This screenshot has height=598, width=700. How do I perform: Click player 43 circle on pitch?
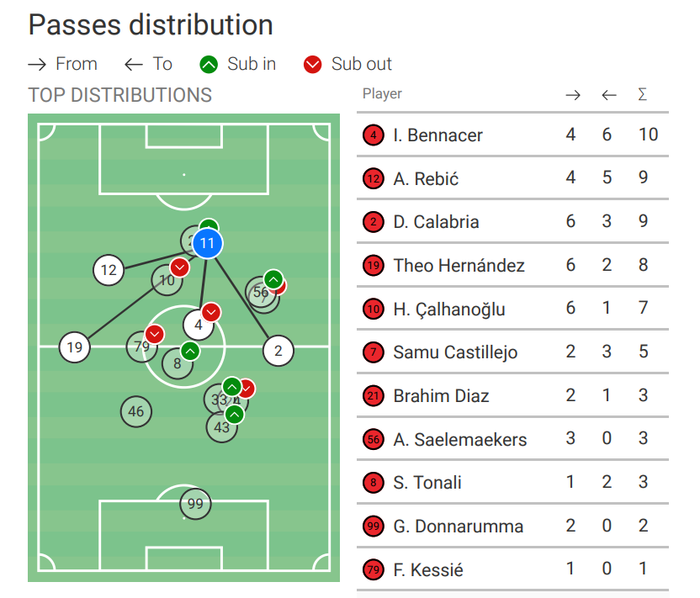pos(221,427)
